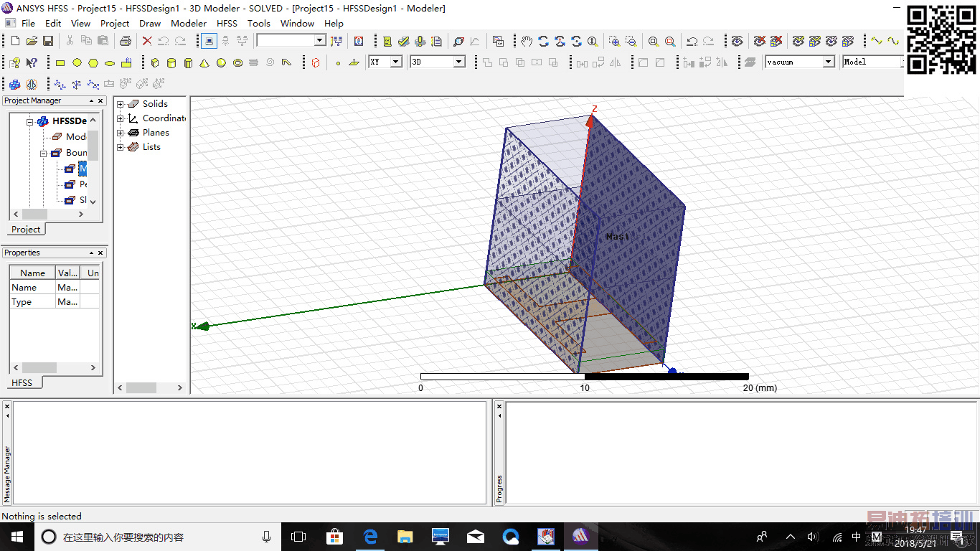Screen dimensions: 980x551
Task: Select the Draw cone tool
Action: [204, 63]
